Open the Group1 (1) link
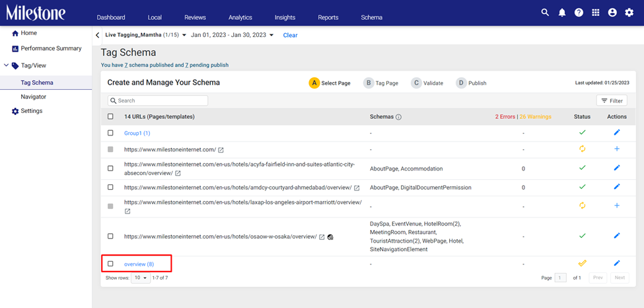Viewport: 644px width, 308px height. coord(137,134)
